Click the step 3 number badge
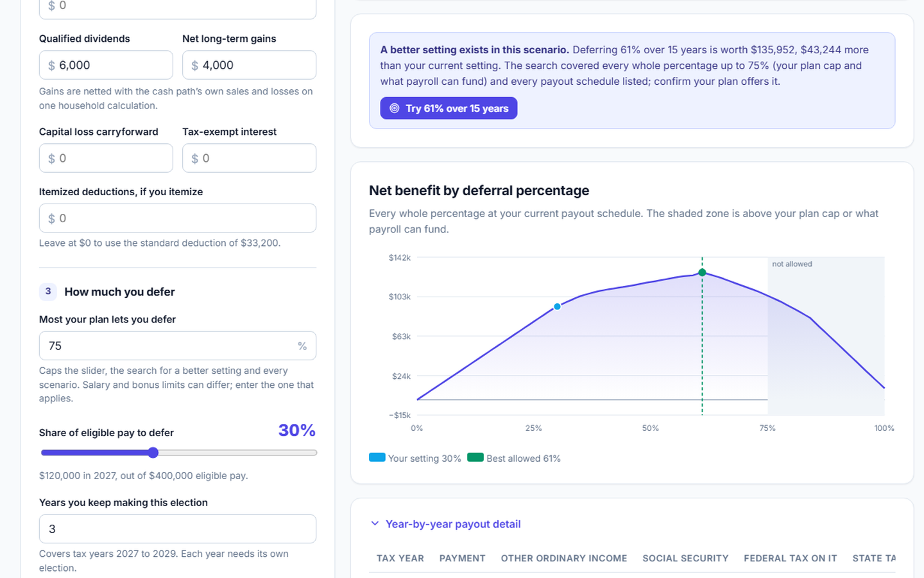The image size is (924, 578). click(x=48, y=292)
